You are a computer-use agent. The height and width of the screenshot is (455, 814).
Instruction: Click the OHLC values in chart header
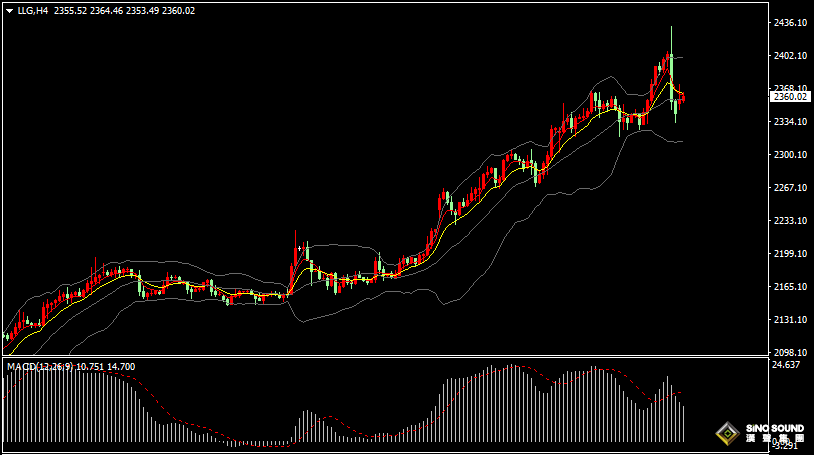(x=124, y=10)
